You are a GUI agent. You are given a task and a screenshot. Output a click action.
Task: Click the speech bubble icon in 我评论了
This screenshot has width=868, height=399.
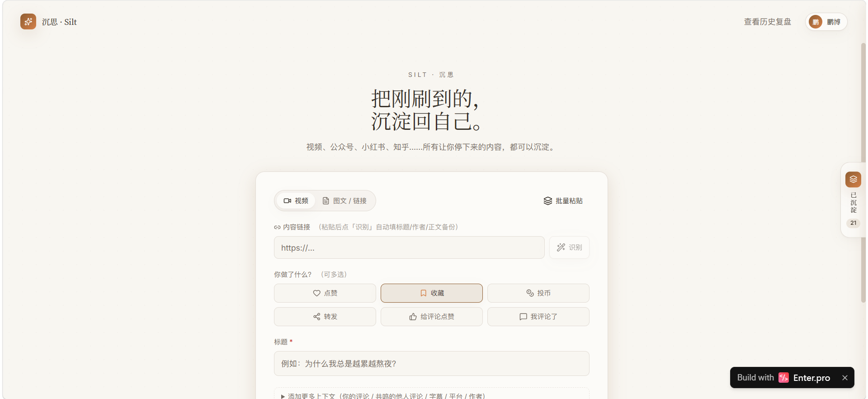point(524,317)
